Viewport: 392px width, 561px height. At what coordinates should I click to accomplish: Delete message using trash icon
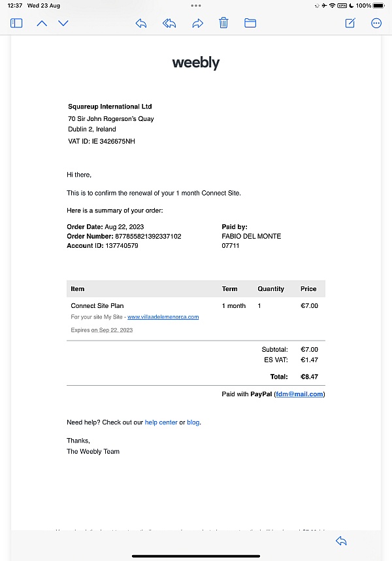(x=223, y=23)
